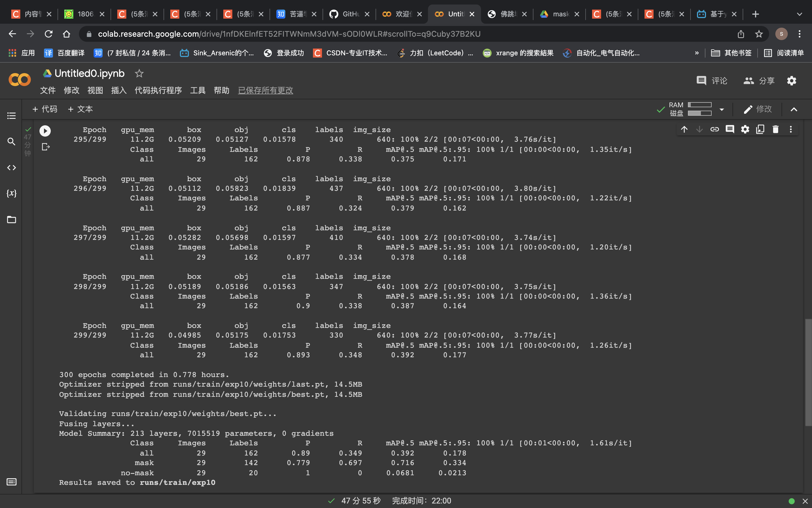Share this page icon in address bar
The width and height of the screenshot is (812, 508).
coord(741,34)
